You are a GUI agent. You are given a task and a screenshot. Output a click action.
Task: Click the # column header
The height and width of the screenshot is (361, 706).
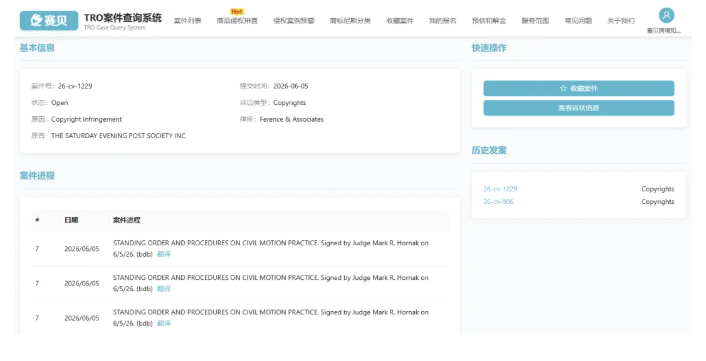tap(37, 220)
